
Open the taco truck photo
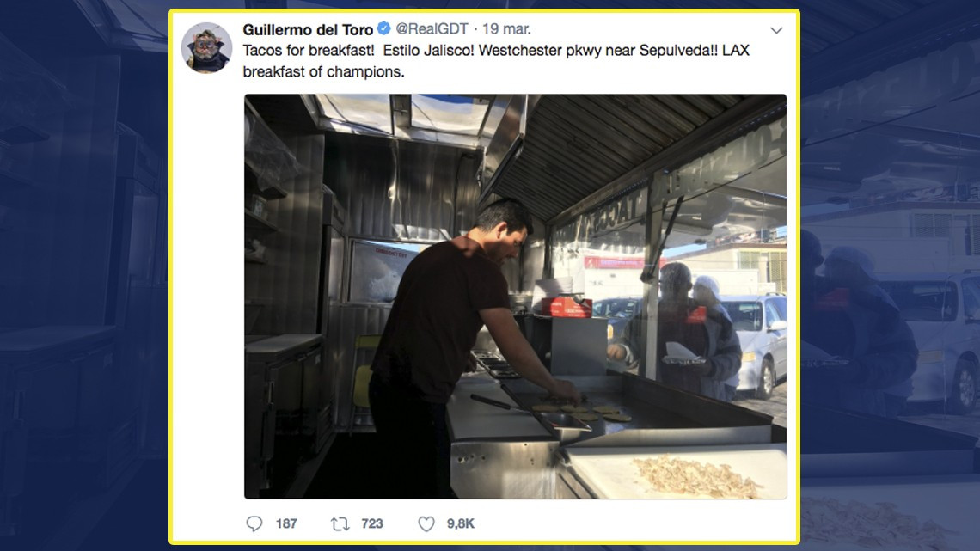click(x=514, y=297)
